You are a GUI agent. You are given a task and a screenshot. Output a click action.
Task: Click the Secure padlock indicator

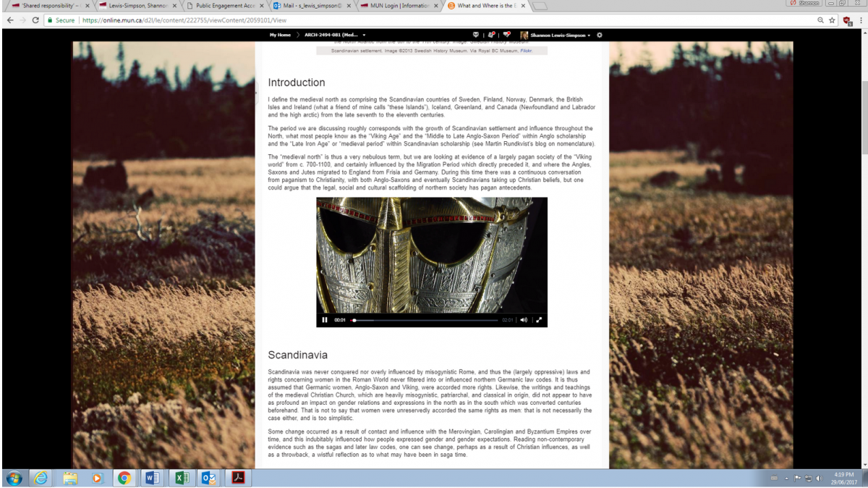[61, 20]
